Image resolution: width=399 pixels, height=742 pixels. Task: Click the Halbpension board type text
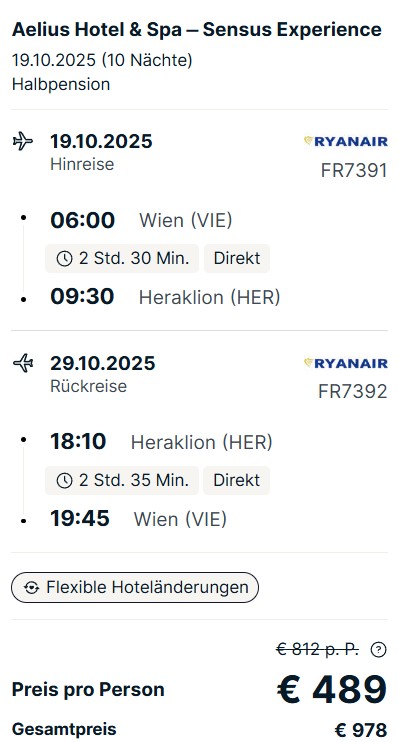point(61,84)
